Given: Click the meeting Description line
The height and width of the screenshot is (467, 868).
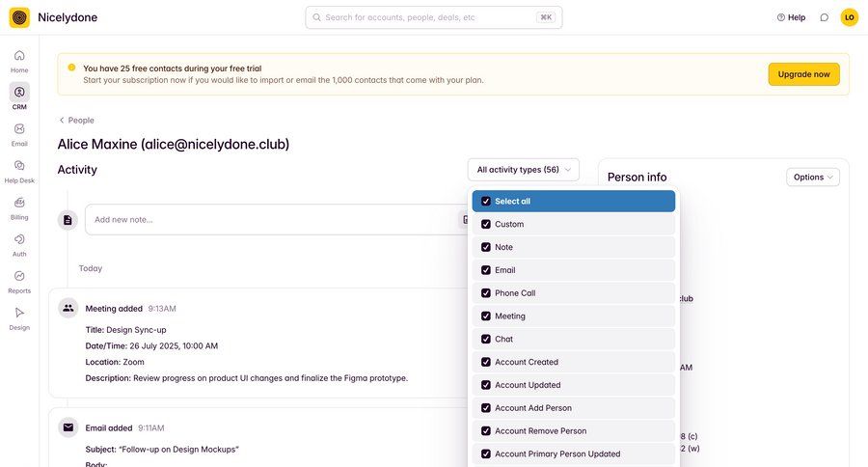Looking at the screenshot, I should pyautogui.click(x=246, y=378).
